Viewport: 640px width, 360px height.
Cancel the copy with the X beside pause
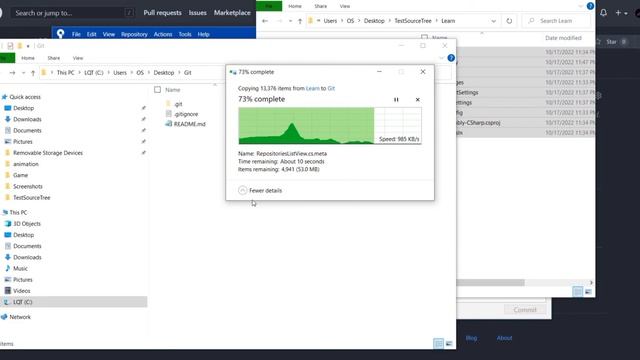coord(418,100)
